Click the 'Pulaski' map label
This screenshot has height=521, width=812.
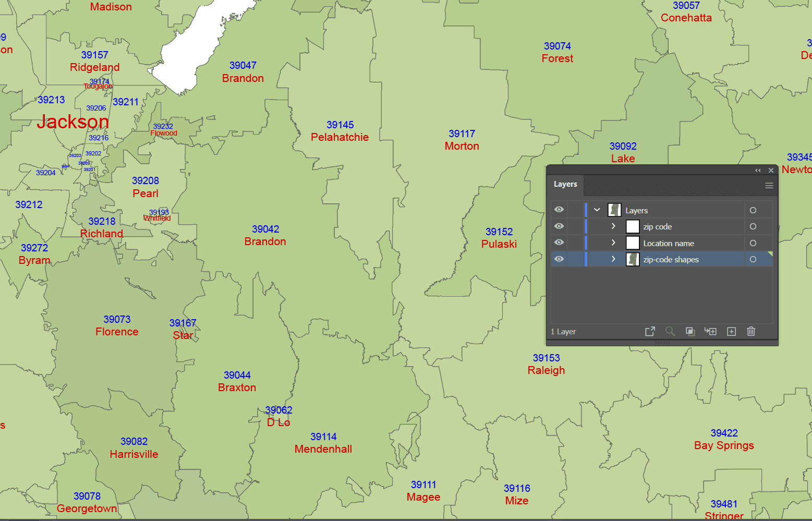coord(499,244)
